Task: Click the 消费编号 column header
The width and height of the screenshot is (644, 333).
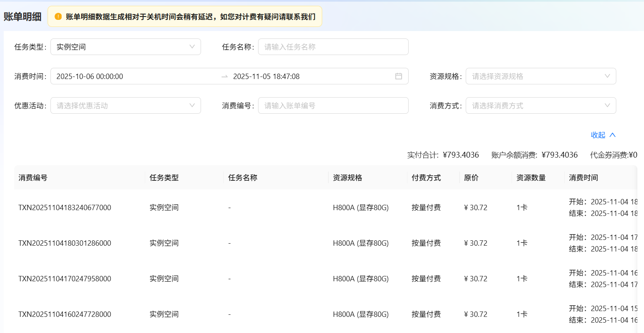Action: click(x=34, y=177)
